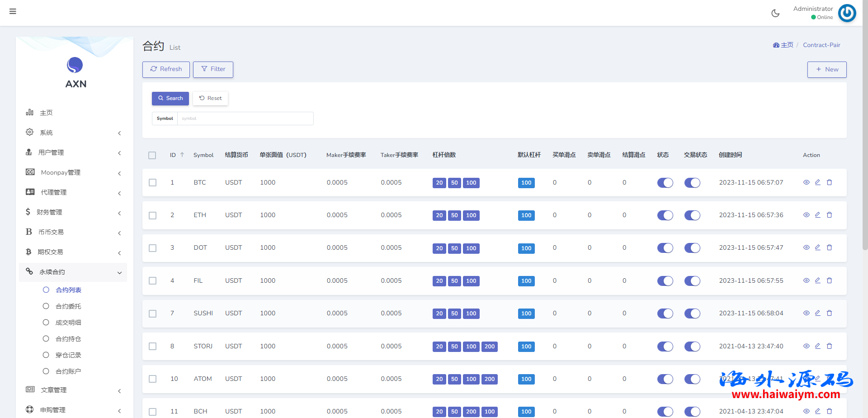868x418 pixels.
Task: Open the 合约委托 submenu item
Action: point(68,306)
